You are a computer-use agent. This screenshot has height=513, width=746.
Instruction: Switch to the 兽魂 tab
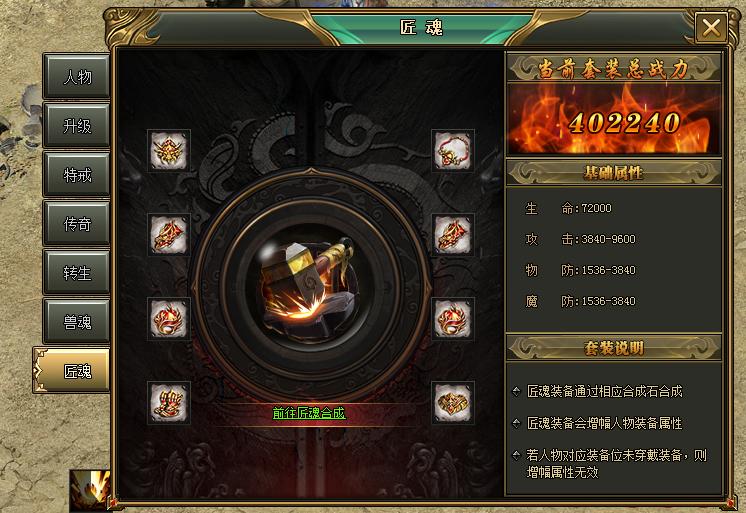[77, 322]
